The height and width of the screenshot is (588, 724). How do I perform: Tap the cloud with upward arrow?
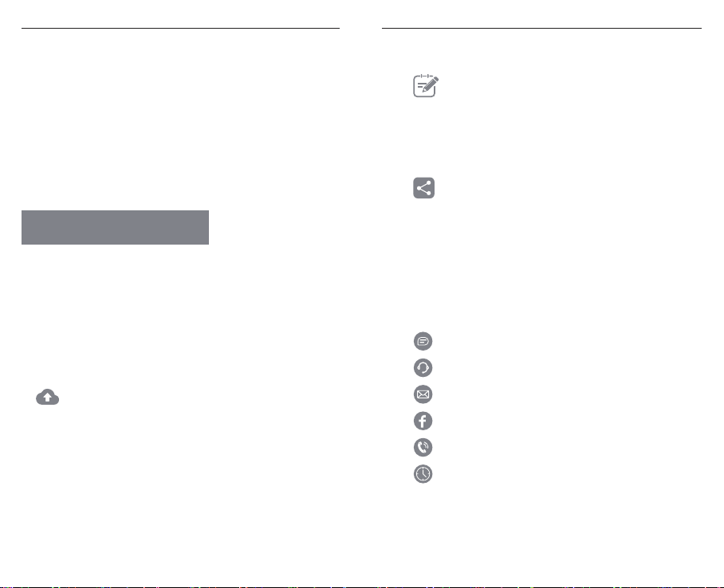click(48, 397)
